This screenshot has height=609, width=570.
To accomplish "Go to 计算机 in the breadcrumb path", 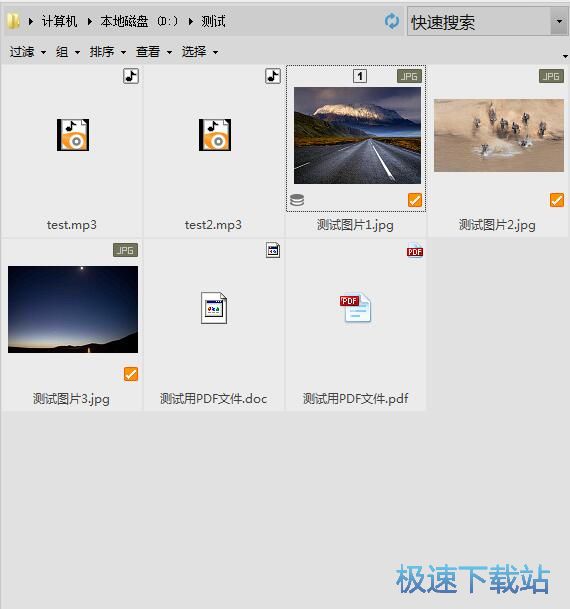I will tap(59, 21).
